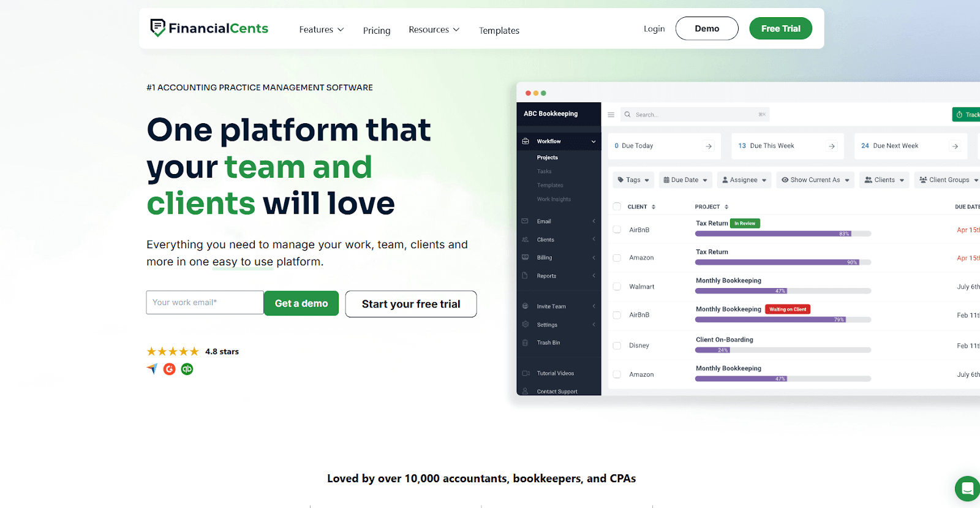Click the dashboard Search field
The width and height of the screenshot is (980, 508).
pyautogui.click(x=695, y=115)
